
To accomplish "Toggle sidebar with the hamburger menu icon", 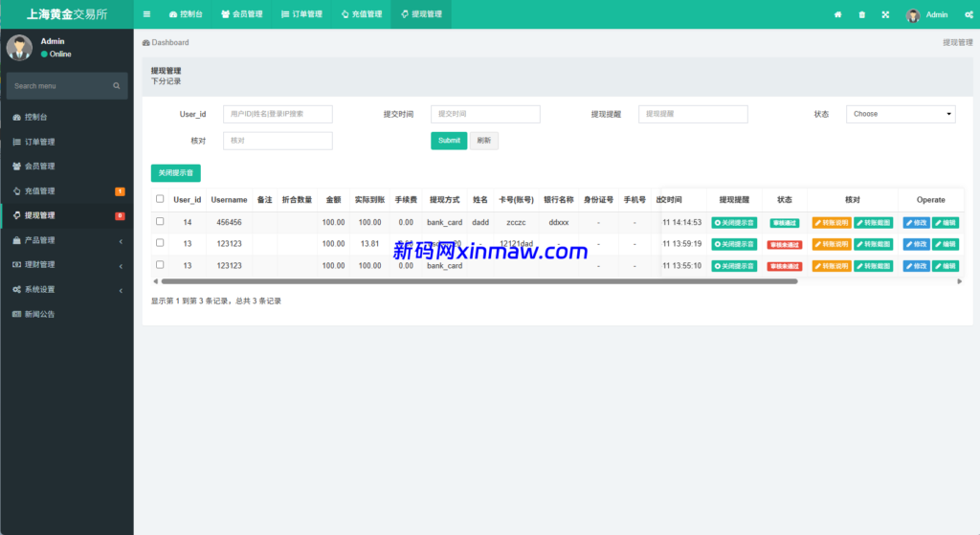I will (146, 14).
